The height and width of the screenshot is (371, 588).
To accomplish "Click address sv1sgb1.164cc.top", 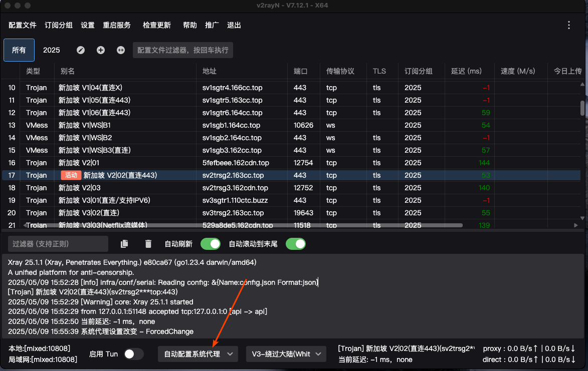I will tap(231, 125).
